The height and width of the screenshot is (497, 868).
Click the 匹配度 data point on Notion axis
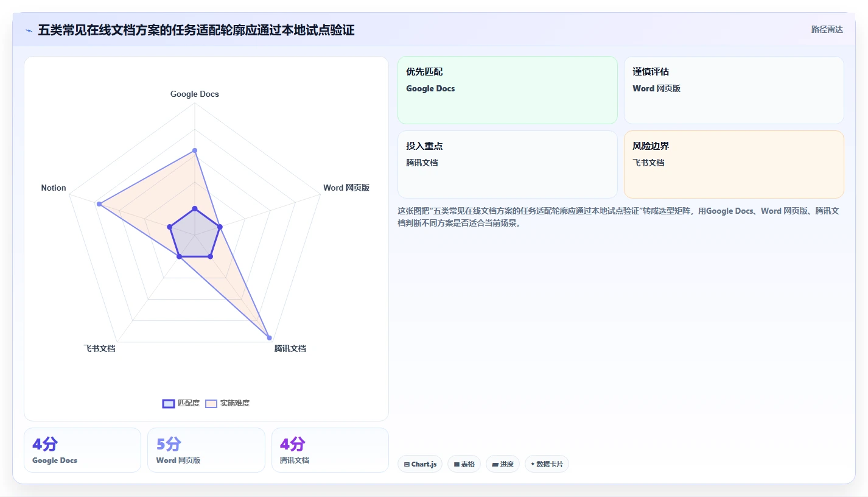point(170,227)
